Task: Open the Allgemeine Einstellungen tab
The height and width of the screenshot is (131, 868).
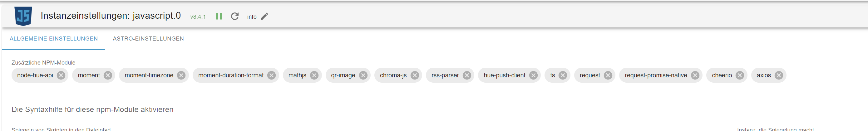Action: click(x=54, y=39)
